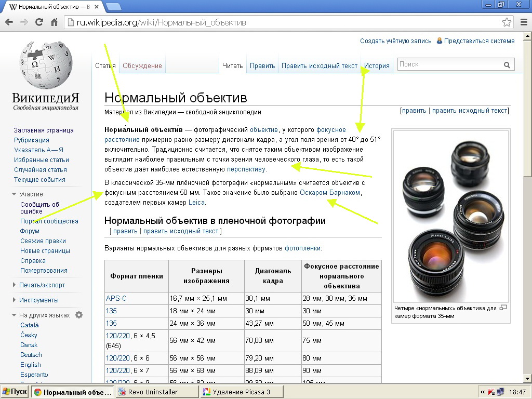The height and width of the screenshot is (399, 532).
Task: Click the address bar URL
Action: coord(161,23)
